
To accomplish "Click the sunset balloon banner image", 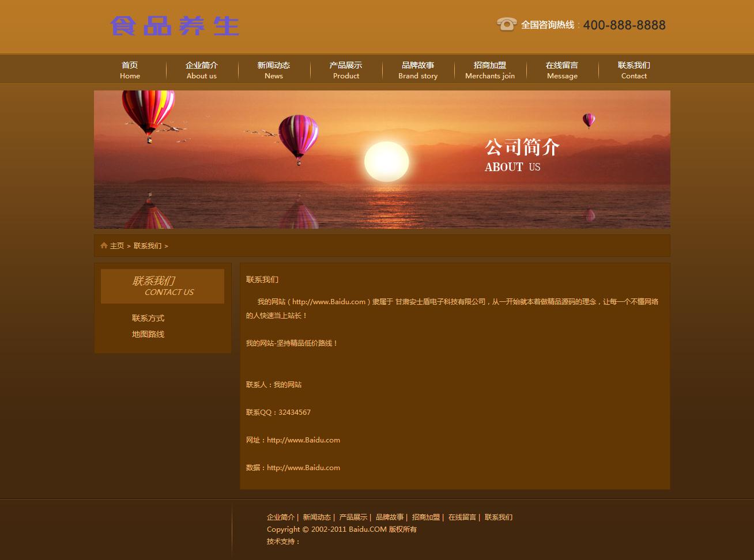I will point(382,159).
